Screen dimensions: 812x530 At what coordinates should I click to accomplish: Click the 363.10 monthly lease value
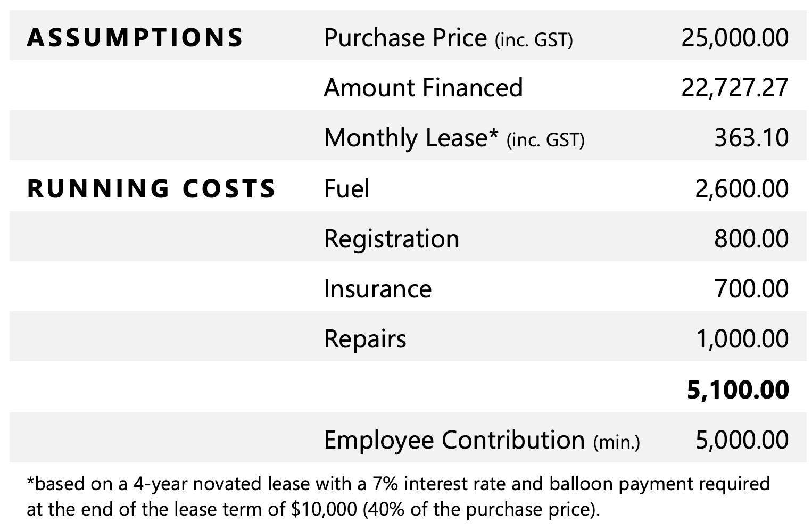click(x=751, y=138)
